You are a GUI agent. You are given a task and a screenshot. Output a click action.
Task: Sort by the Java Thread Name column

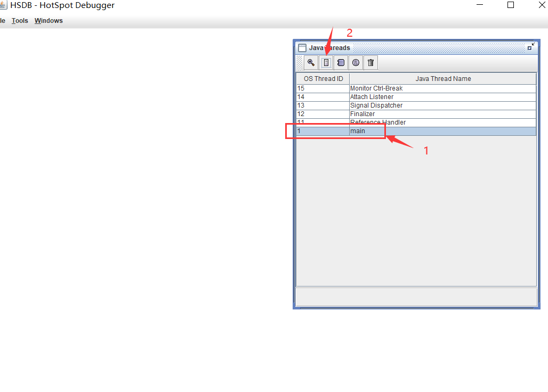[442, 78]
